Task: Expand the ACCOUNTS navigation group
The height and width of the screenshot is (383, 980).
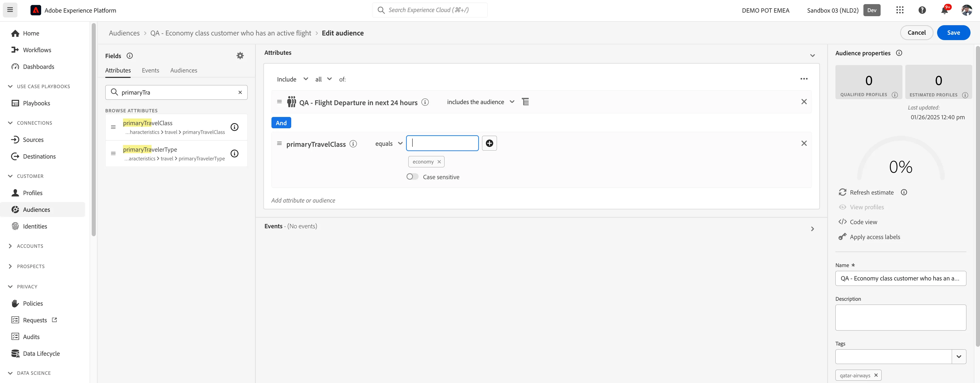Action: coord(26,246)
